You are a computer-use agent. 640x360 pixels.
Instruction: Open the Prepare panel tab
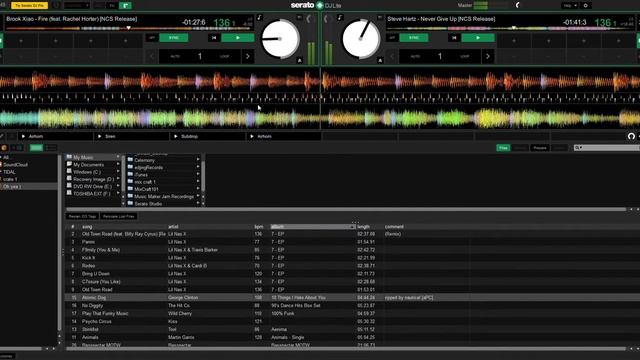(539, 148)
